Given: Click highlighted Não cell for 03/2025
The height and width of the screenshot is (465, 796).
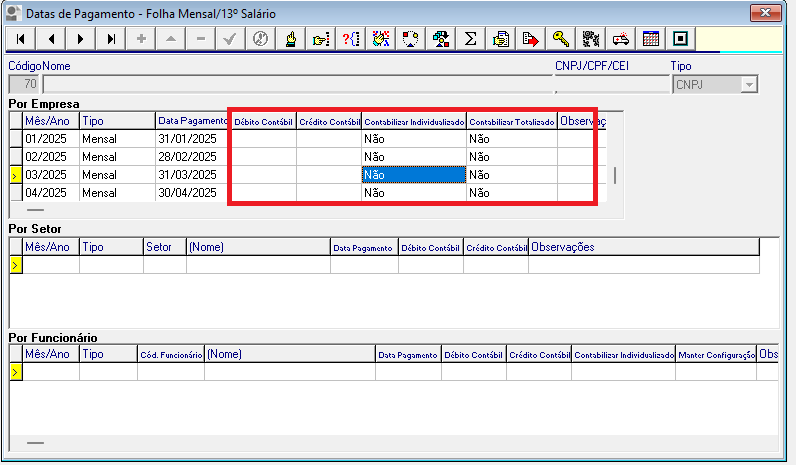Looking at the screenshot, I should pos(414,175).
